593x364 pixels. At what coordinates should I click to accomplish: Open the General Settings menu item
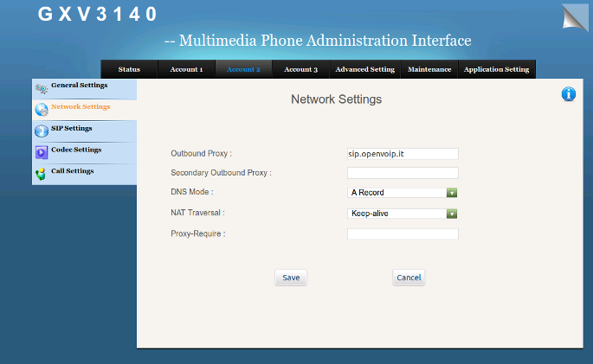84,89
